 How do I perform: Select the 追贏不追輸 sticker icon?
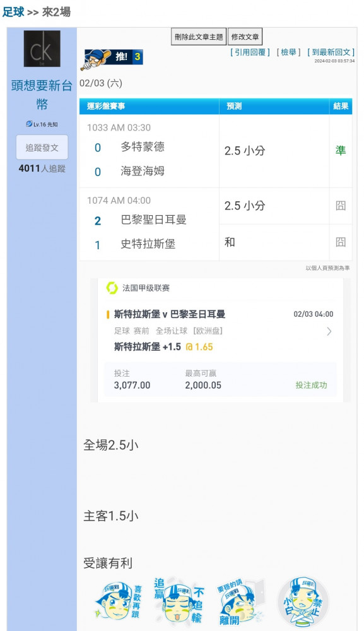tap(179, 601)
